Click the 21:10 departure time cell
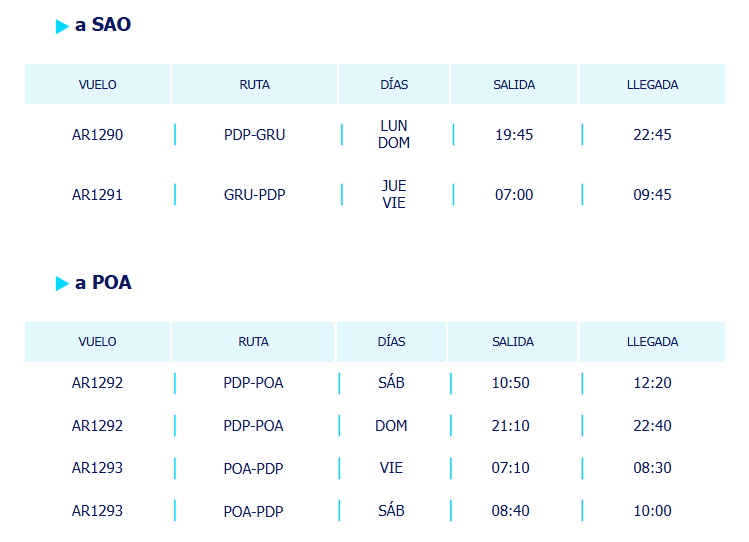The width and height of the screenshot is (749, 542). pos(511,425)
